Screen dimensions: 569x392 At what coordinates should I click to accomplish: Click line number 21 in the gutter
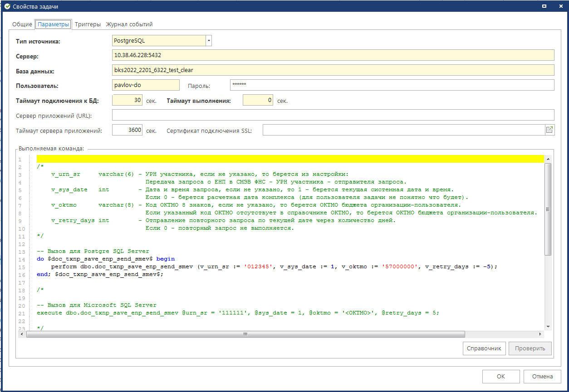pyautogui.click(x=21, y=313)
